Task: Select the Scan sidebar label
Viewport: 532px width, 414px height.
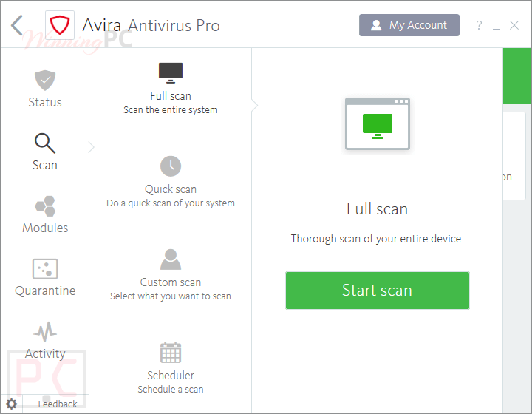Action: (x=45, y=166)
